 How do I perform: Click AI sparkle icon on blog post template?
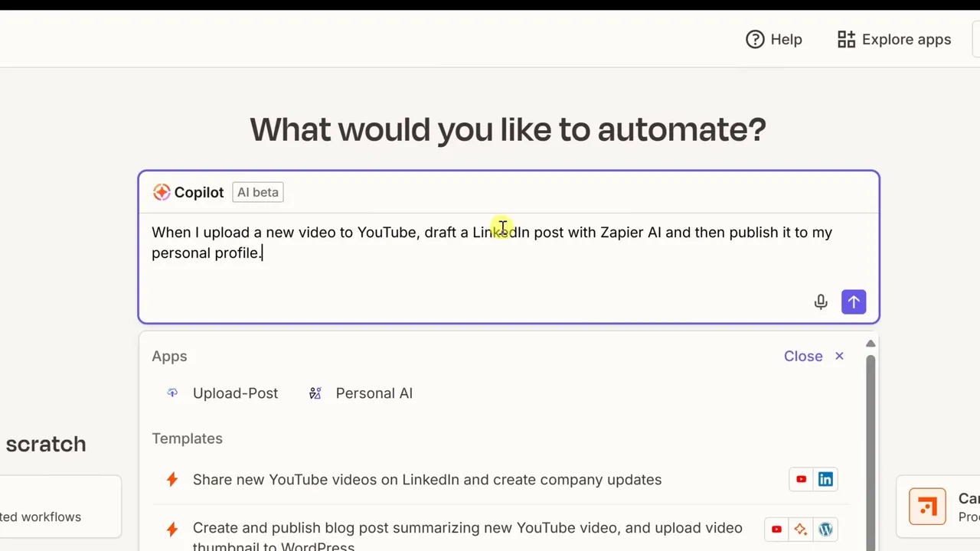[801, 529]
